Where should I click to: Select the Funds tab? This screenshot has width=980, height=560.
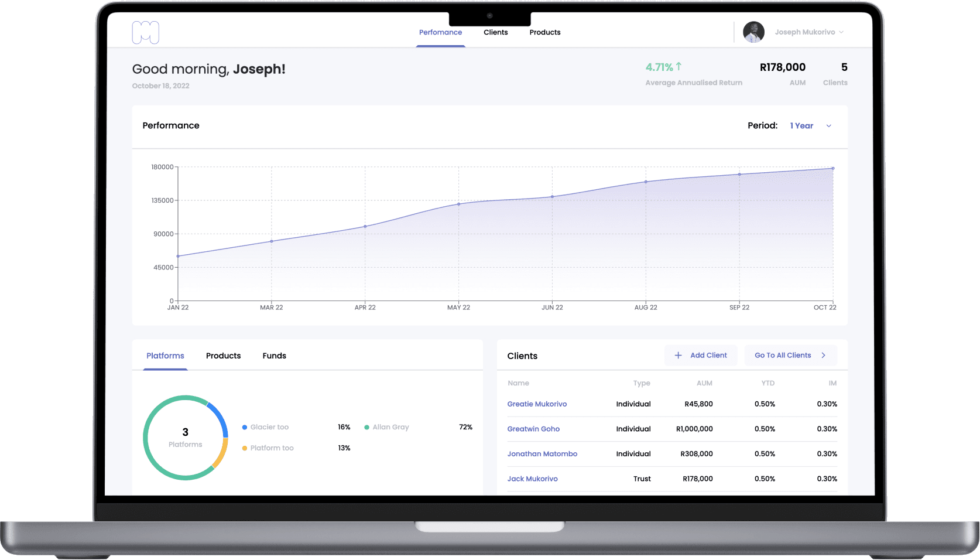(274, 356)
